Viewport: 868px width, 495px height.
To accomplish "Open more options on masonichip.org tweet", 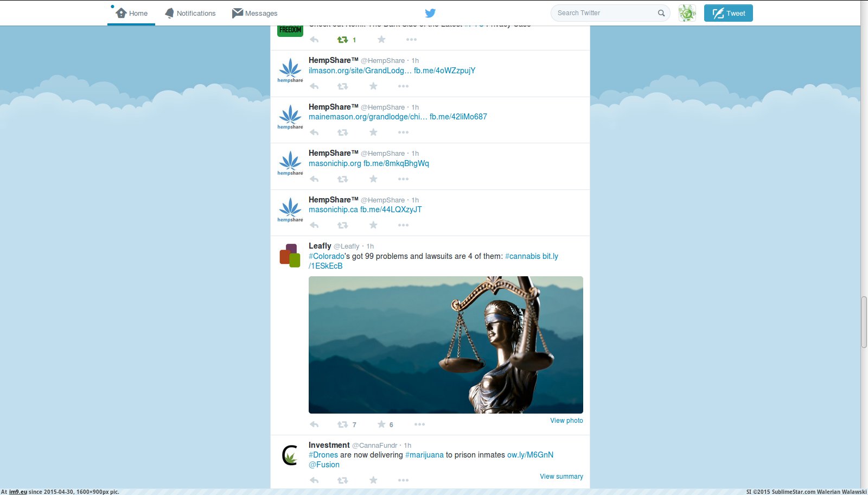I will pos(403,179).
